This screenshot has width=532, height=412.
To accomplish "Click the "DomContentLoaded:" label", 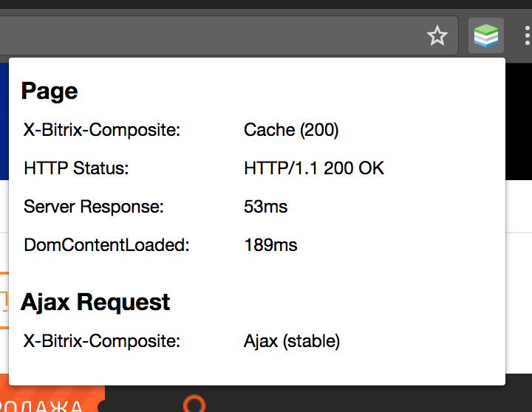I will tap(106, 245).
